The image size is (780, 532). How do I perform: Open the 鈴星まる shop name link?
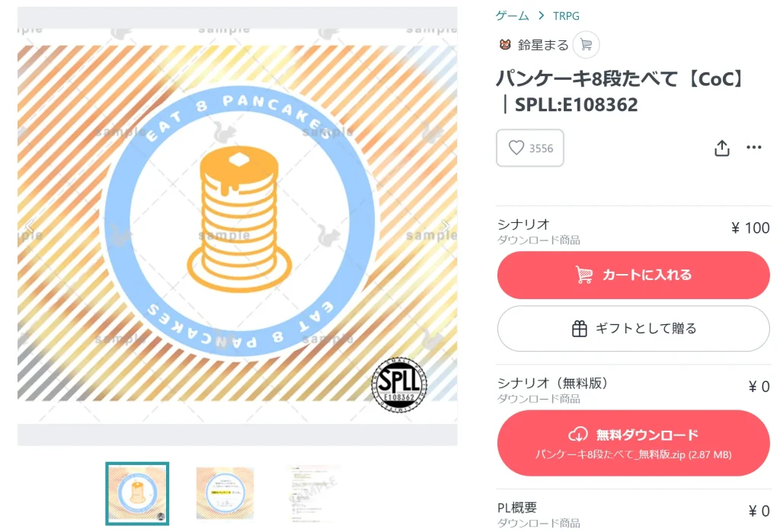pyautogui.click(x=542, y=45)
